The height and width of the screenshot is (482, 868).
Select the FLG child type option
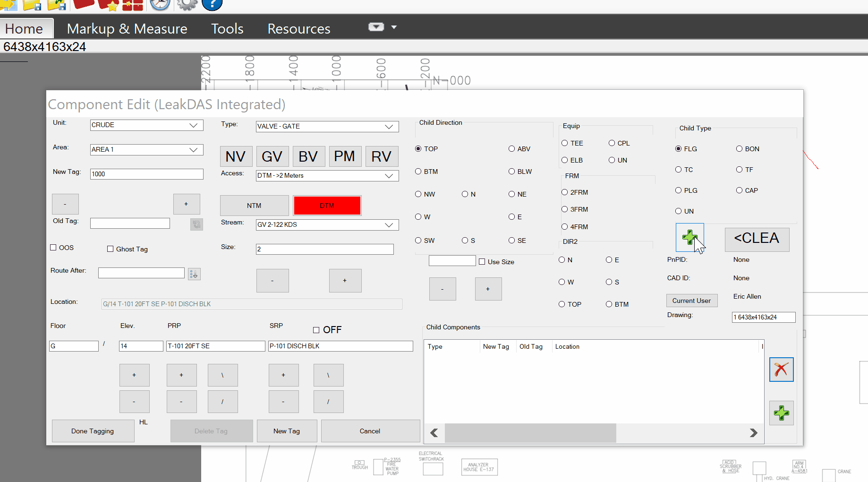click(x=678, y=149)
